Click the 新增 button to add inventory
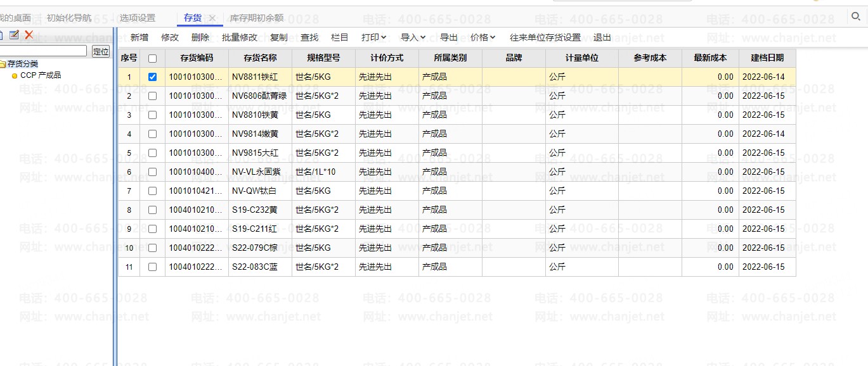 click(139, 38)
